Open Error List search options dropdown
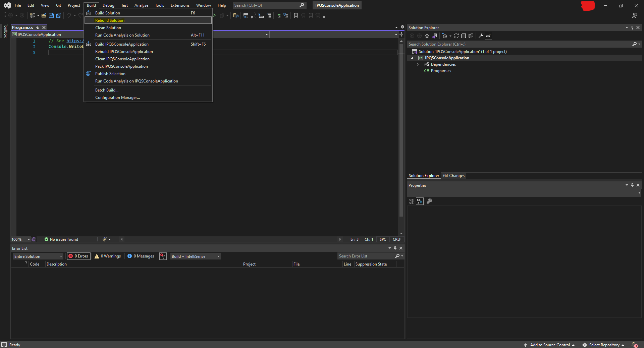The height and width of the screenshot is (348, 644). [x=402, y=256]
